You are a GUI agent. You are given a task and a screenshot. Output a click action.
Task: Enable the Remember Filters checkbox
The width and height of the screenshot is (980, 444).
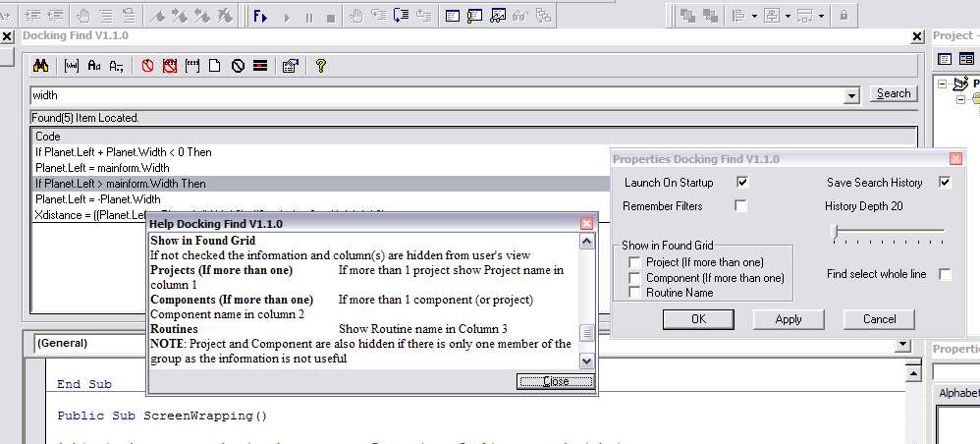pos(741,206)
